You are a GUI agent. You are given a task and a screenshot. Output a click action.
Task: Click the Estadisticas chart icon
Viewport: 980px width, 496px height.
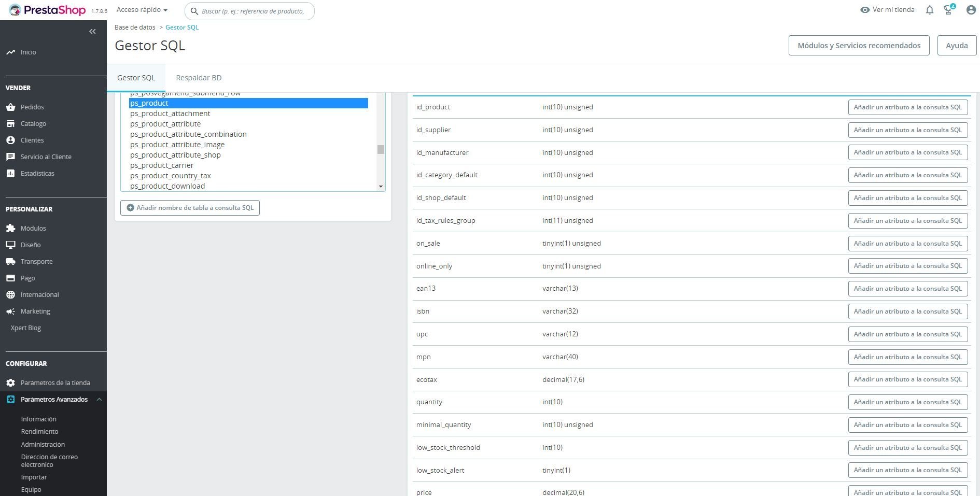point(10,174)
